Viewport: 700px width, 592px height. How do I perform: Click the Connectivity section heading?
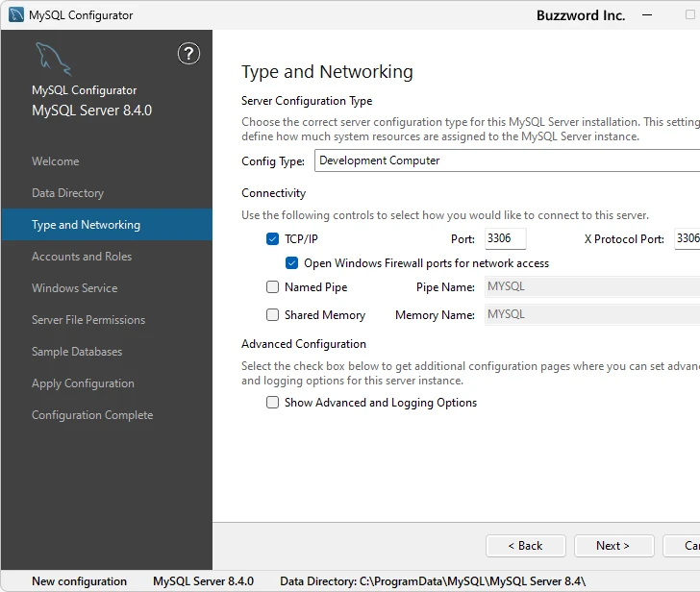pos(274,193)
